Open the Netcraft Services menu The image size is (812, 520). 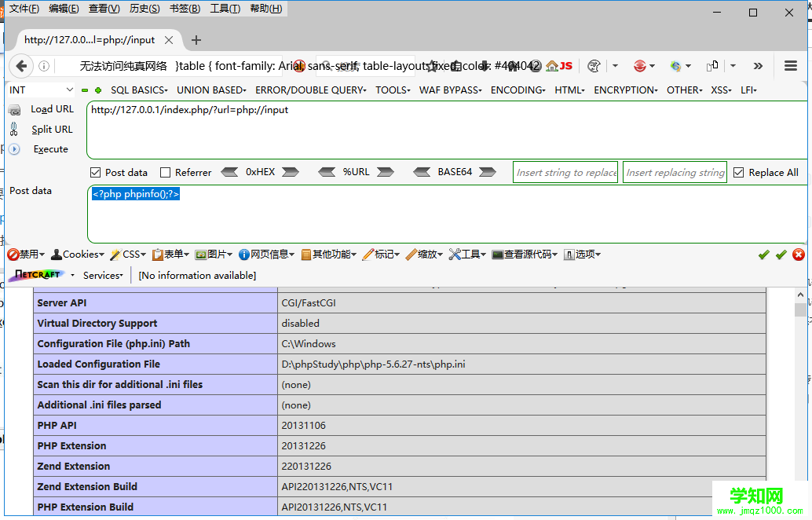pos(103,276)
